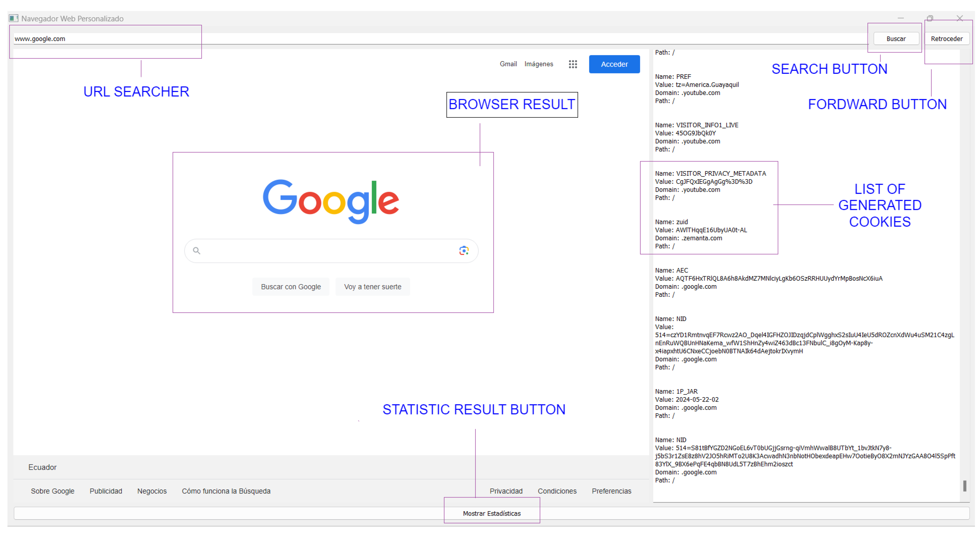Click cookie entry Name: zuid
This screenshot has height=536, width=980.
click(671, 222)
